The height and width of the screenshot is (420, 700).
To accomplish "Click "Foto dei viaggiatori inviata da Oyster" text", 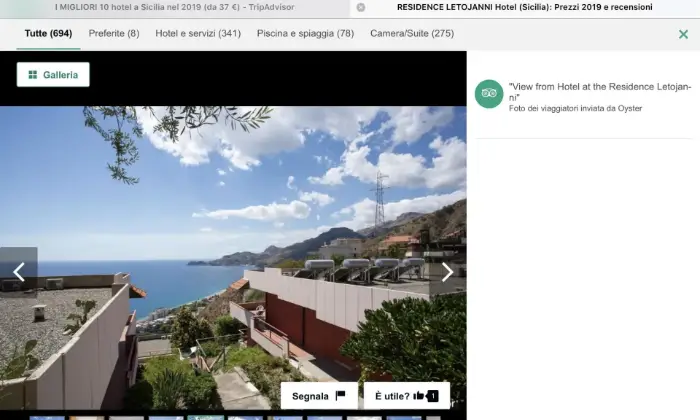I will tap(575, 108).
